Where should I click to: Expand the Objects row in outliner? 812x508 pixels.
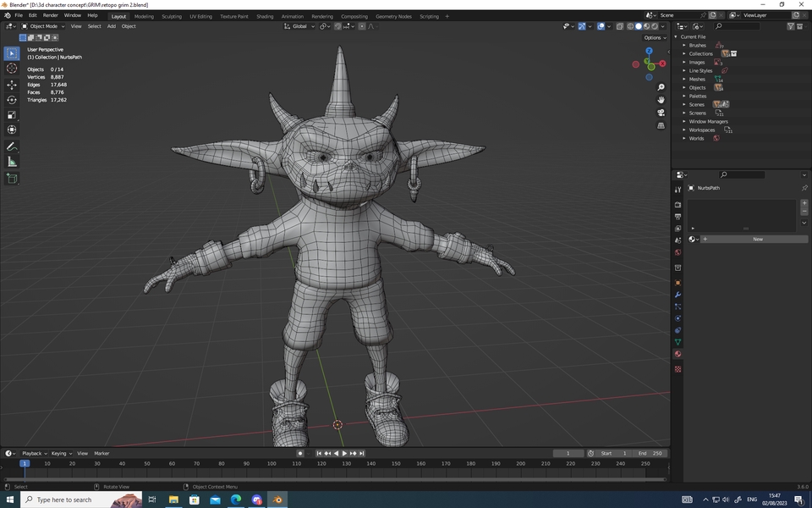684,87
